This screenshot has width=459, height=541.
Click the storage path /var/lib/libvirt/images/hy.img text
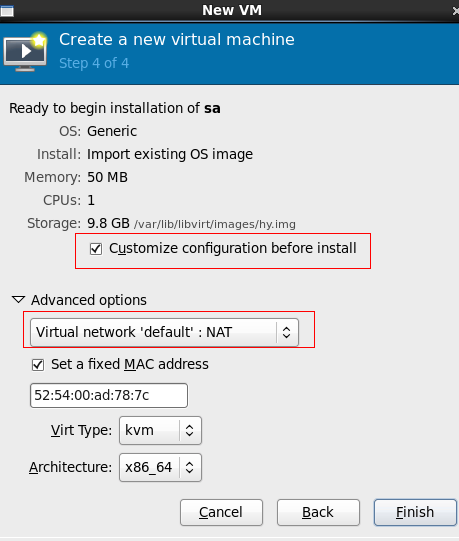click(x=215, y=224)
